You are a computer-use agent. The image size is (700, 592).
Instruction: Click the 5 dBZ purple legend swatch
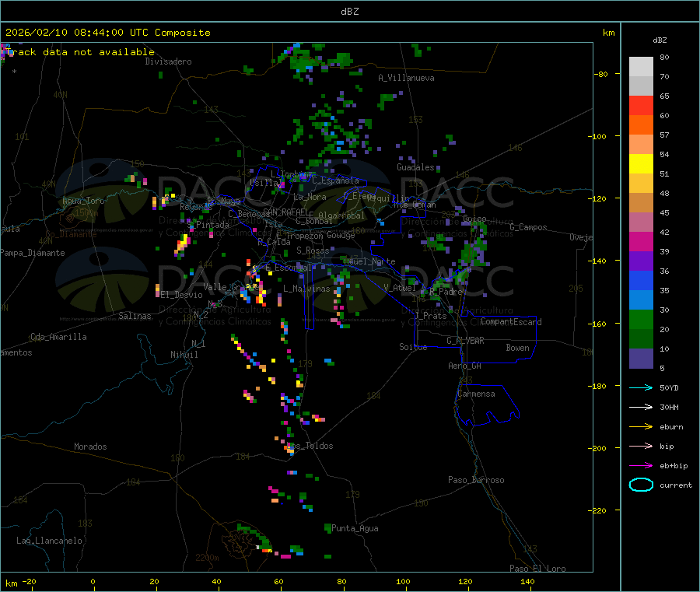(x=641, y=359)
